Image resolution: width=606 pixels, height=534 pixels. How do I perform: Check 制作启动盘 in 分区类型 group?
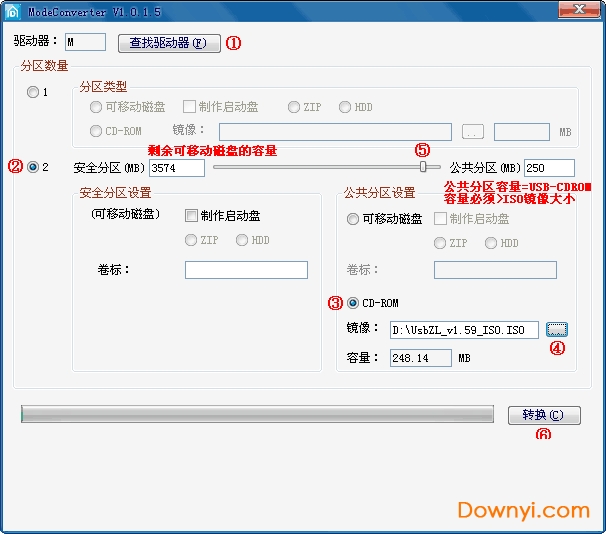tap(189, 107)
